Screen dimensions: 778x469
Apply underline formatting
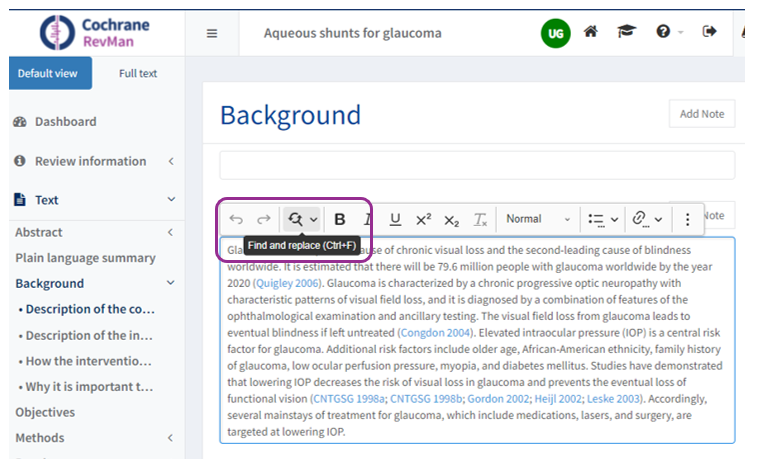click(395, 219)
